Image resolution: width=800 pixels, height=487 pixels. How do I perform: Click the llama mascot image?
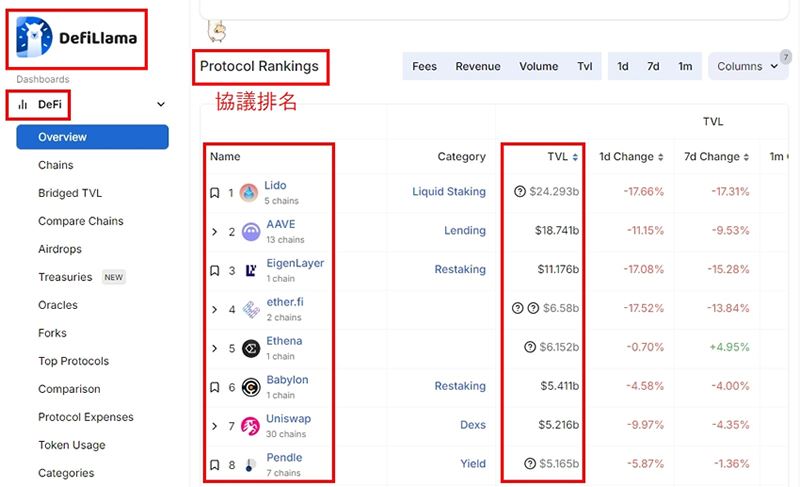click(217, 31)
